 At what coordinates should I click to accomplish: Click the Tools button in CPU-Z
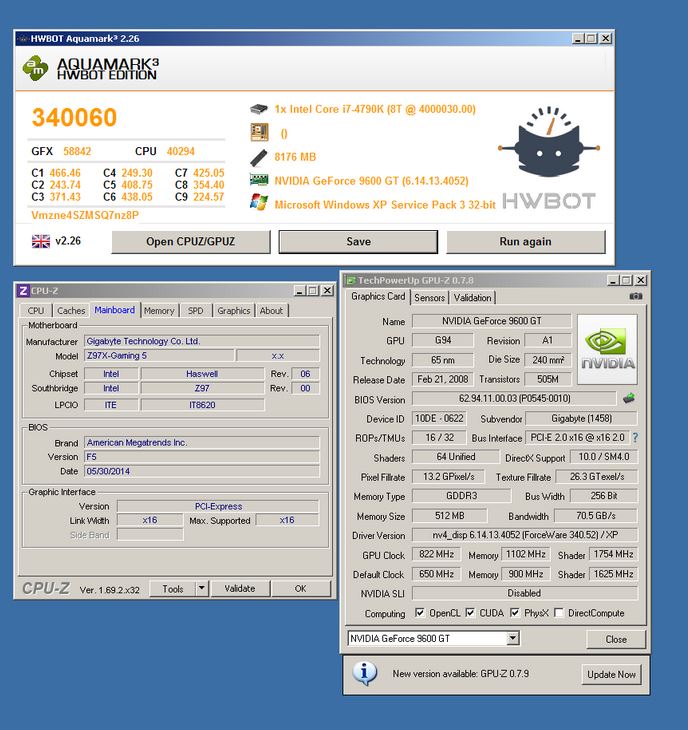pyautogui.click(x=173, y=588)
